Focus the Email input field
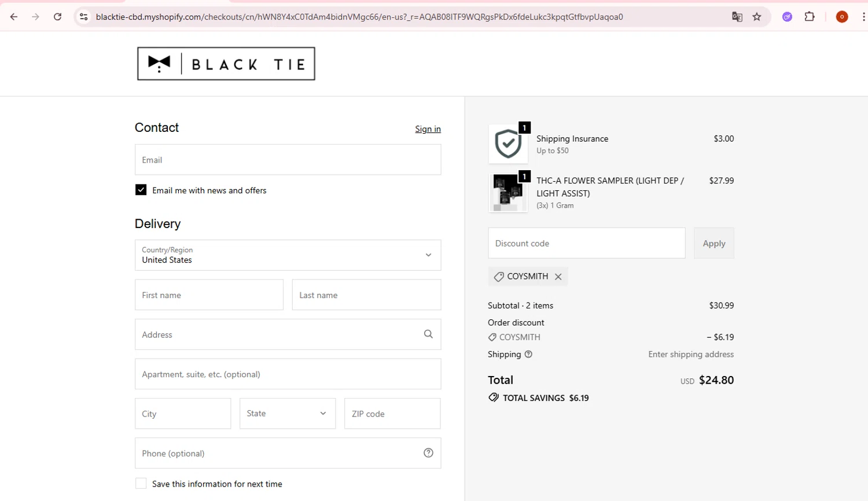Viewport: 868px width, 501px height. (288, 160)
